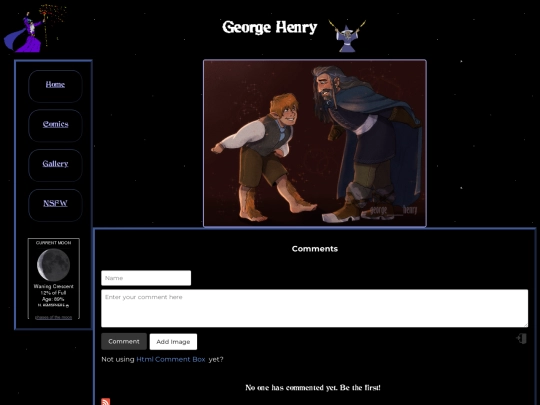Submit with the Comment button
The image size is (540, 405).
(124, 341)
